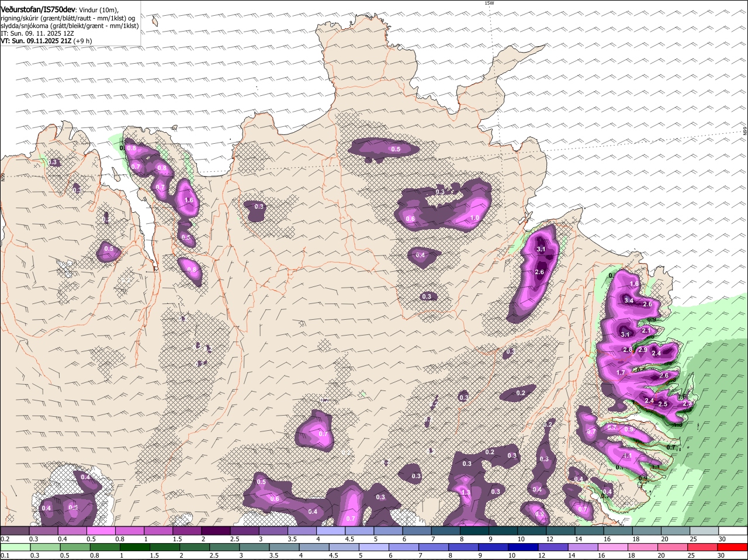
Task: Choose the deep blue 10 swatch, lower legend row
Action: 524,547
